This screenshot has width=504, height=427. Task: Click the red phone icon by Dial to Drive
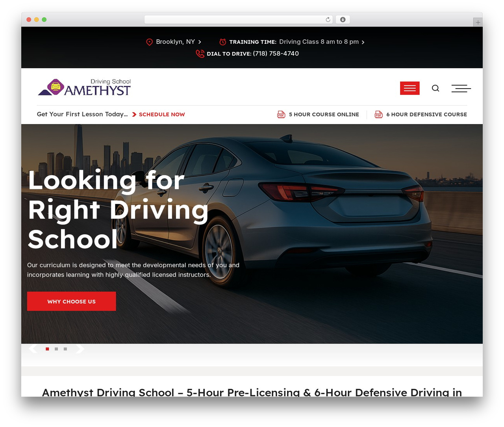tap(200, 54)
